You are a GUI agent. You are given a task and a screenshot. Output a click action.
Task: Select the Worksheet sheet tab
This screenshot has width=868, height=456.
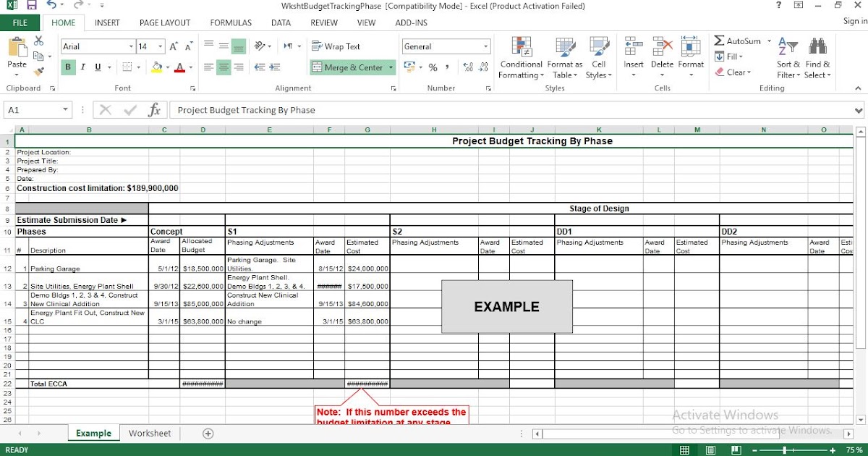[x=149, y=433]
